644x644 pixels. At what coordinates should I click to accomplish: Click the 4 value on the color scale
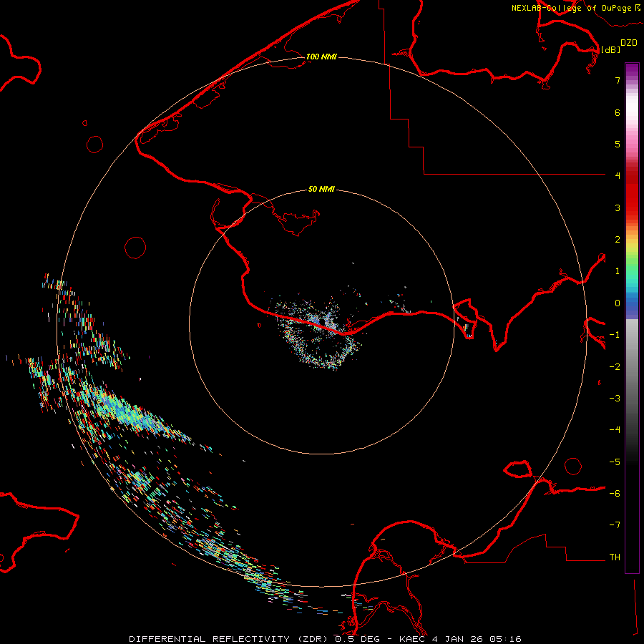[618, 176]
